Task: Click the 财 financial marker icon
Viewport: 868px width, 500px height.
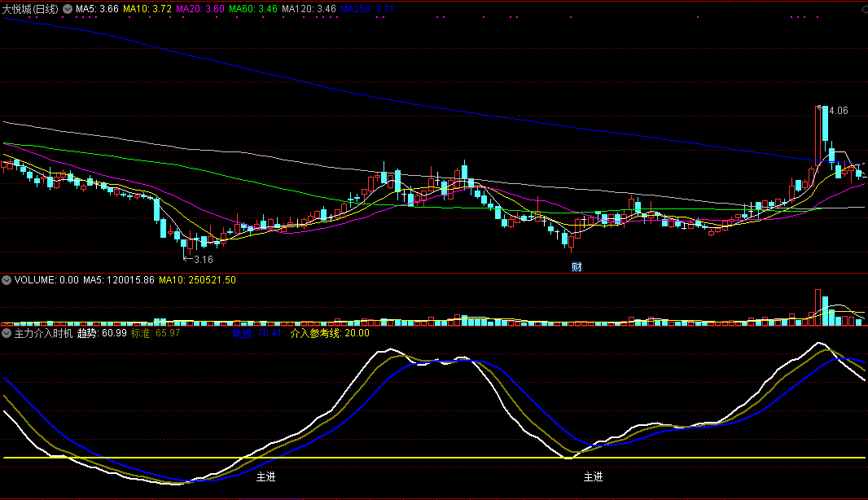Action: (x=576, y=267)
